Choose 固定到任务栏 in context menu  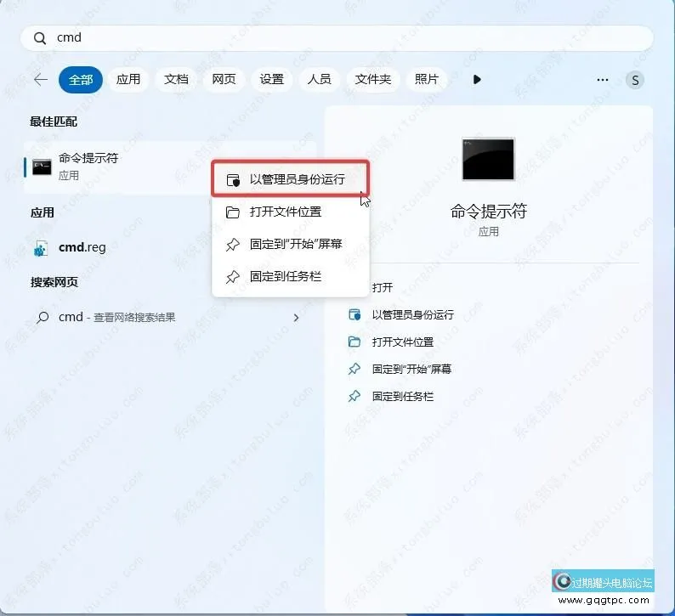pyautogui.click(x=291, y=276)
